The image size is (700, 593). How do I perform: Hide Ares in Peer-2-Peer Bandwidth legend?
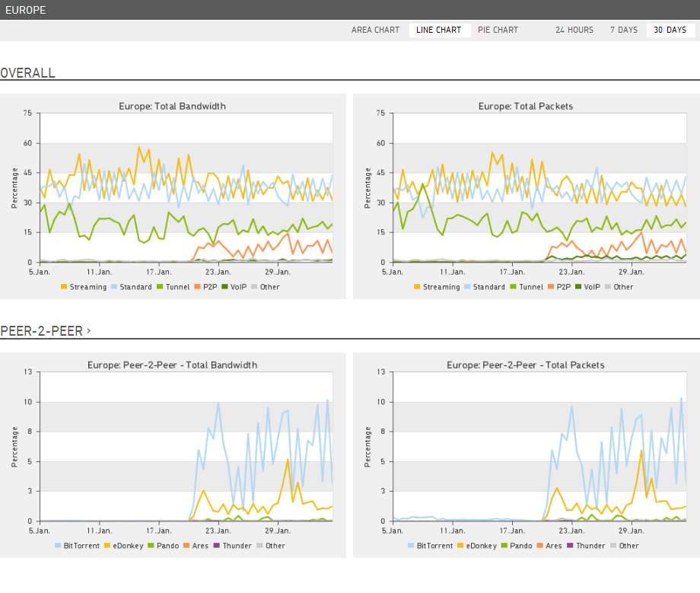tap(196, 546)
